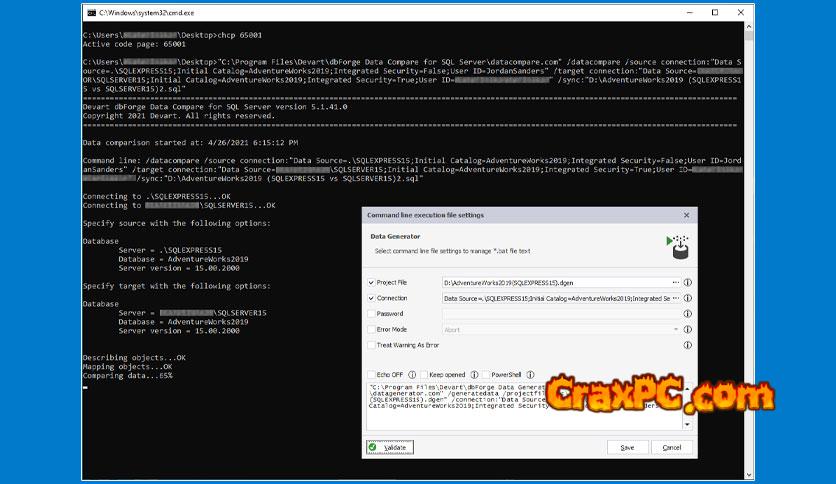Click 'Specify source with the following options' line
This screenshot has width=836, height=484.
[x=176, y=223]
